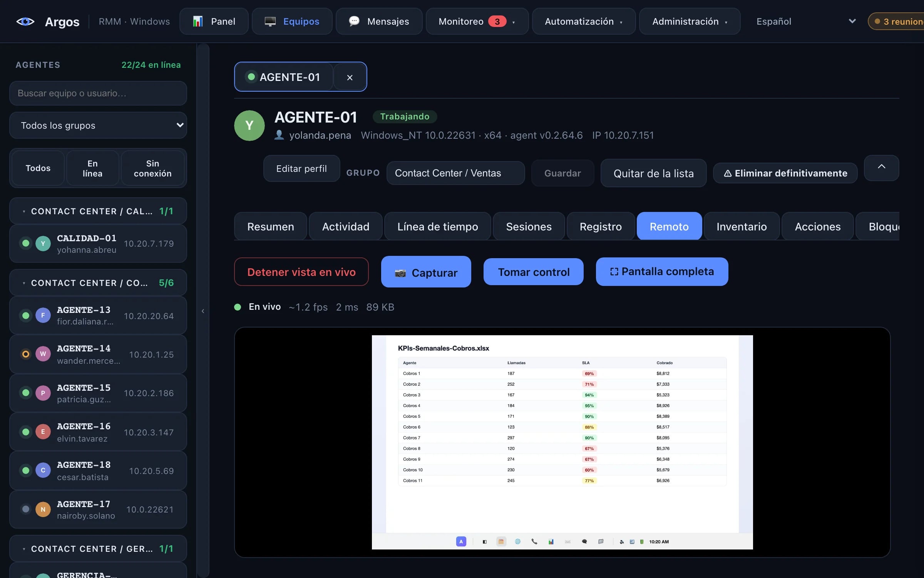Click the P avatar of AGENTE-15

(43, 393)
